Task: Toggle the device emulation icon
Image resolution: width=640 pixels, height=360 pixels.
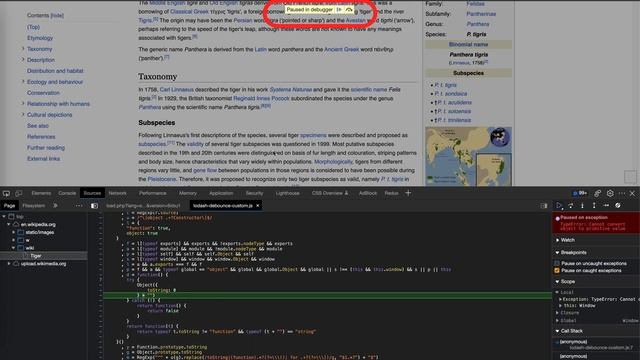Action: (x=19, y=193)
